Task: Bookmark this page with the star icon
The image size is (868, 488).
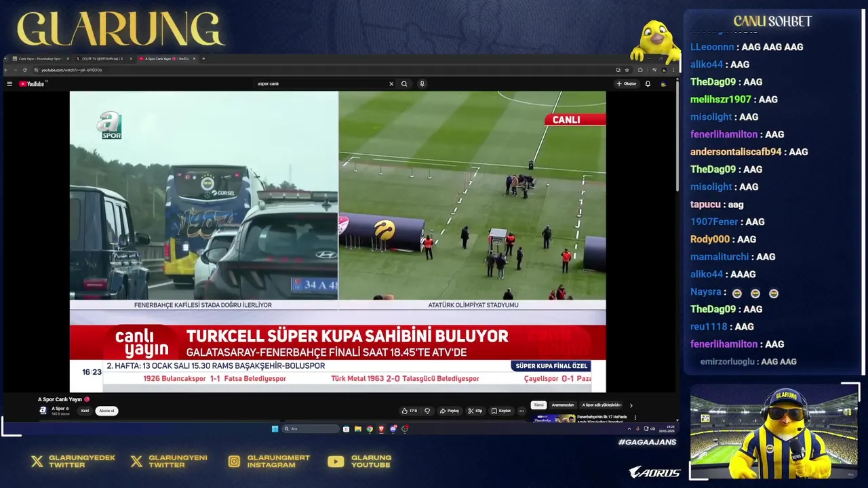Action: tap(627, 70)
